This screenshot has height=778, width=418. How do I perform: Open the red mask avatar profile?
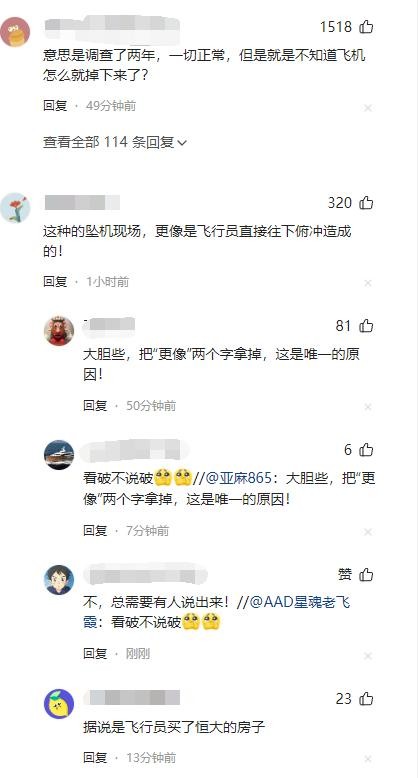59,330
